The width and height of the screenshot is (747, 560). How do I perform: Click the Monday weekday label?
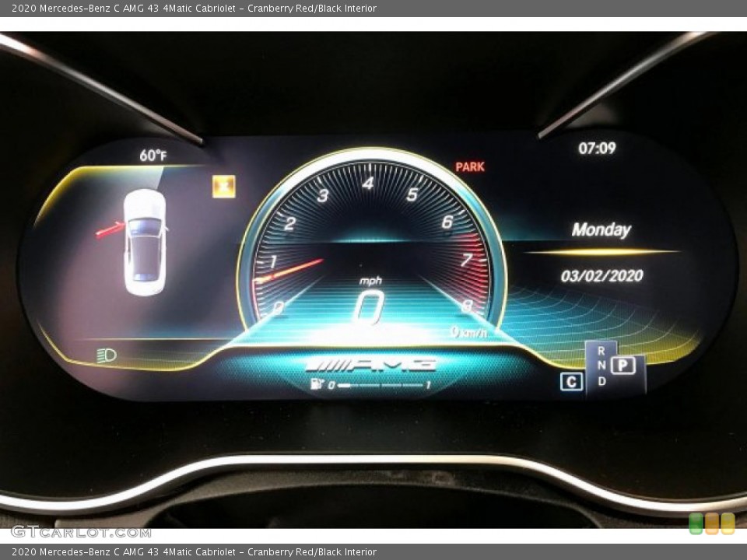601,230
